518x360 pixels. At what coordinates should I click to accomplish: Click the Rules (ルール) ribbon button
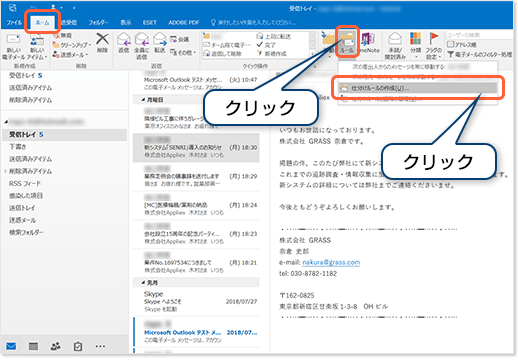coord(347,42)
